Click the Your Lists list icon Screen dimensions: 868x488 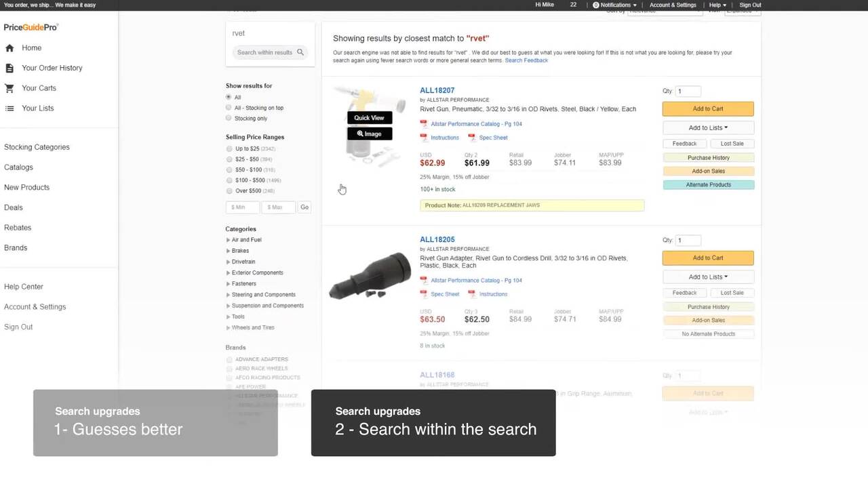click(x=9, y=108)
